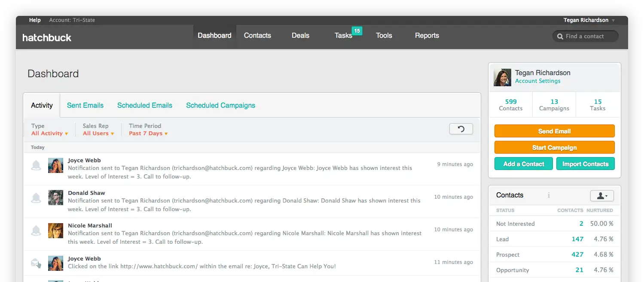Expand the Past 7 Days time filter
Image resolution: width=644 pixels, height=282 pixels.
pyautogui.click(x=148, y=133)
